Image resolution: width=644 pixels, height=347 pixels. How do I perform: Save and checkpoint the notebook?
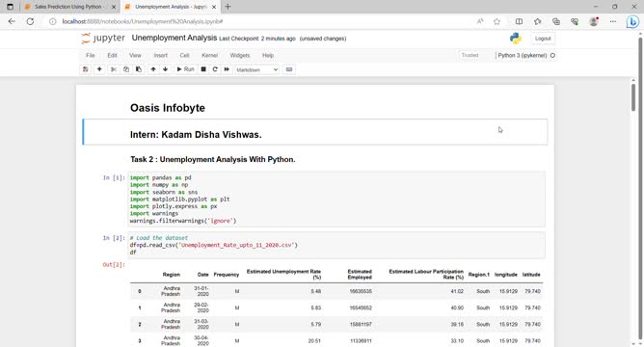pos(86,69)
